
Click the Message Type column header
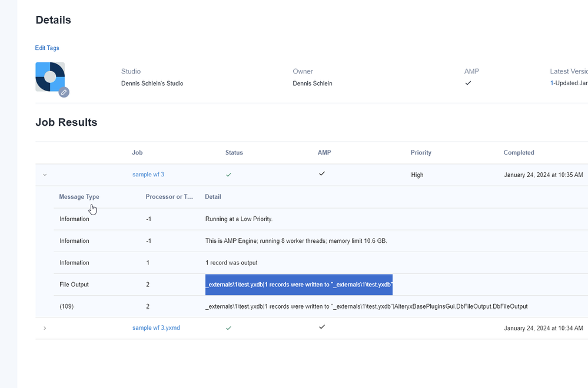click(79, 196)
